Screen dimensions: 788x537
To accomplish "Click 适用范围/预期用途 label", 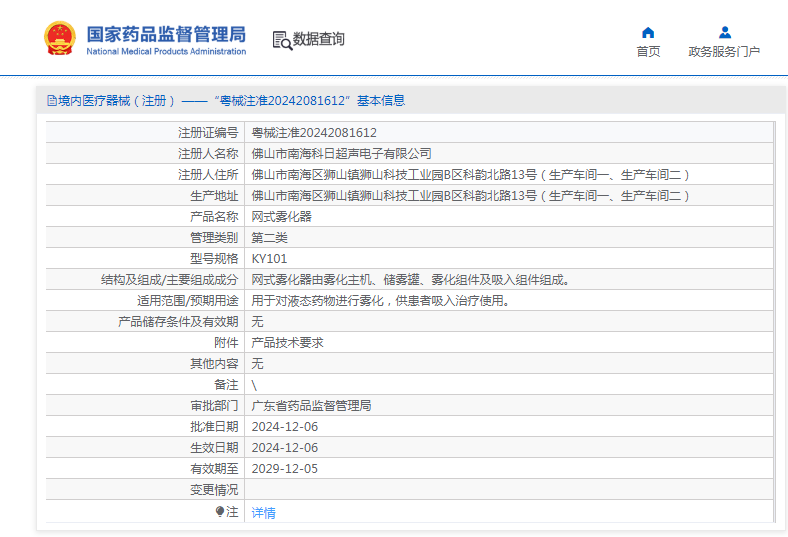I will (x=187, y=301).
